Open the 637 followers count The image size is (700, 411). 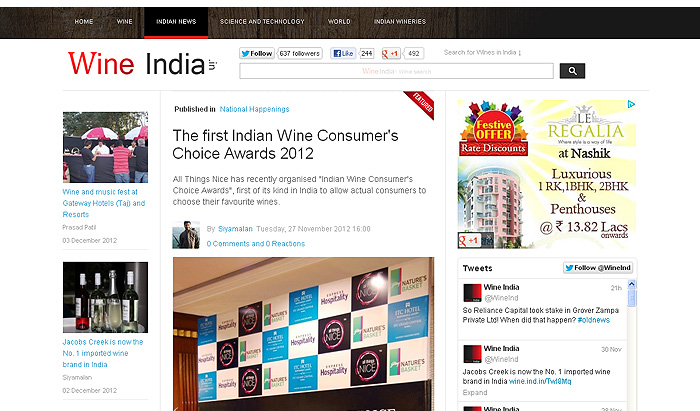tap(300, 54)
